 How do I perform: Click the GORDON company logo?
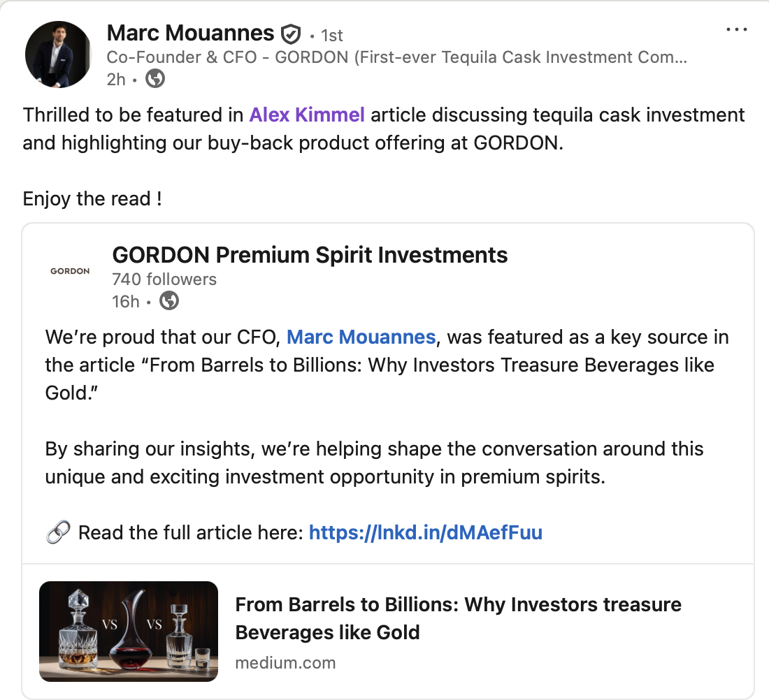[70, 271]
